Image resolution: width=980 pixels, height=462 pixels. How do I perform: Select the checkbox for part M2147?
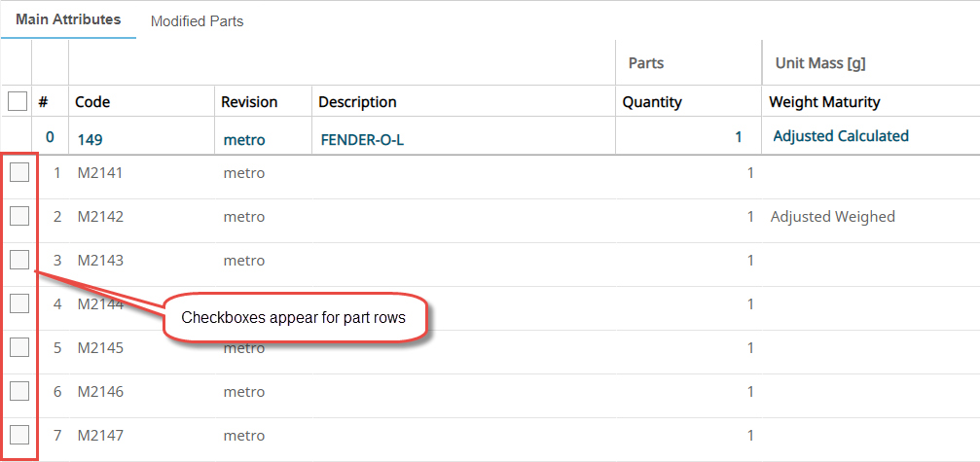pos(19,435)
